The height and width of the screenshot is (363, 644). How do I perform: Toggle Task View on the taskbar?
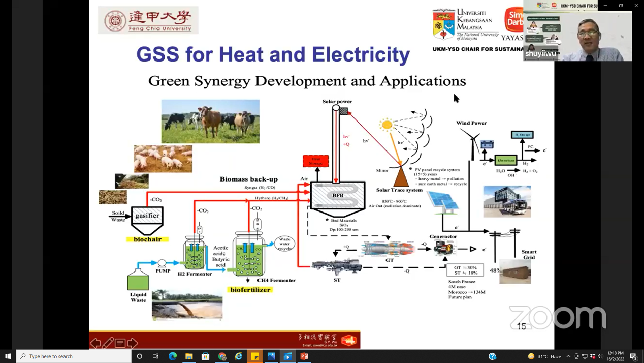(x=156, y=356)
